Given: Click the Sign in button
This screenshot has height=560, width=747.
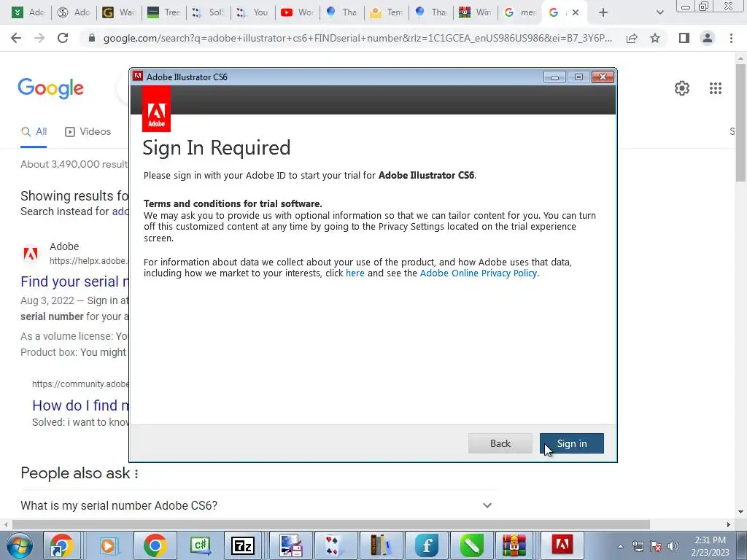Looking at the screenshot, I should (571, 443).
